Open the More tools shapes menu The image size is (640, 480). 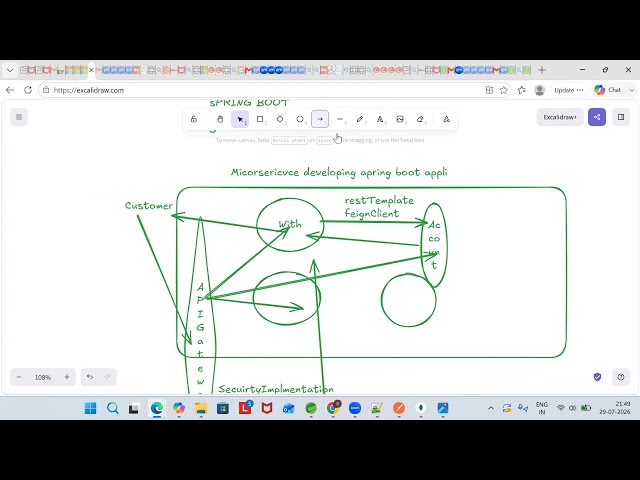tap(447, 119)
